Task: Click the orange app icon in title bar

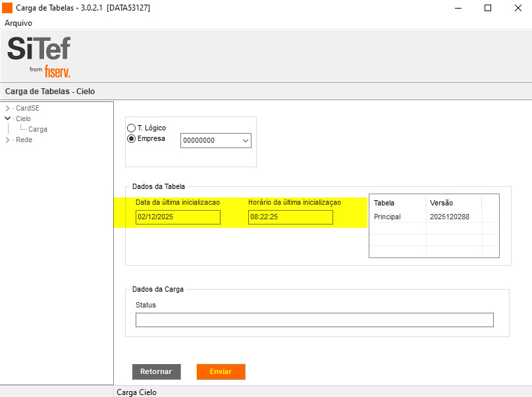Action: click(7, 8)
